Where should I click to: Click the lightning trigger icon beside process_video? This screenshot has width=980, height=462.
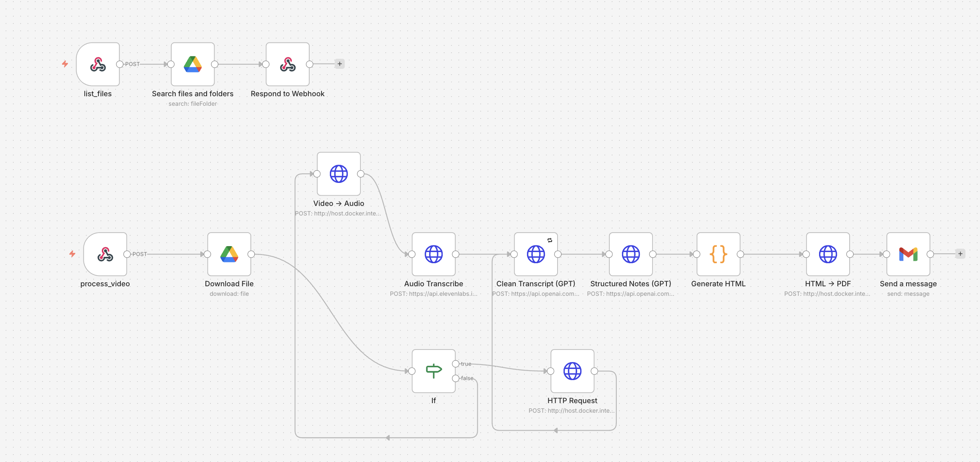point(72,254)
